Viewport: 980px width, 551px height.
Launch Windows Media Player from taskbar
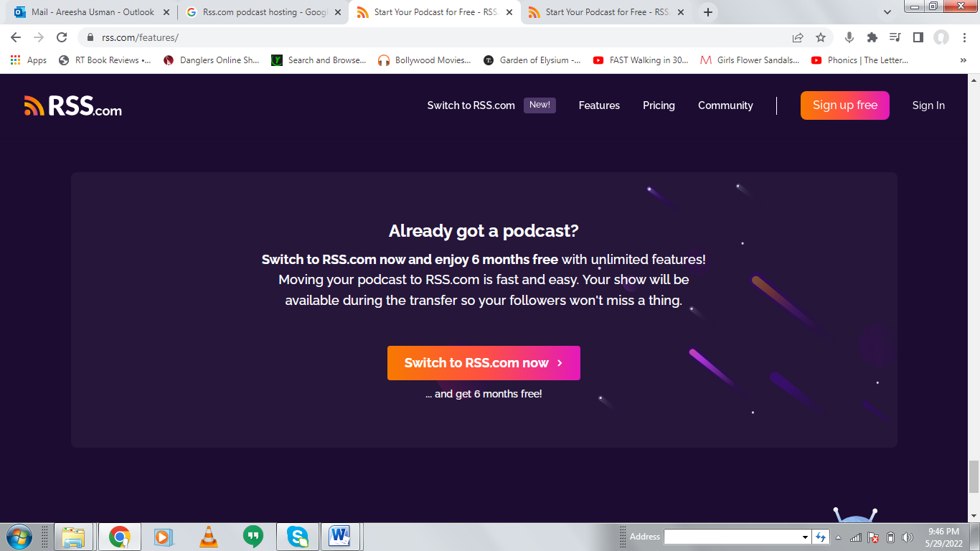(x=164, y=537)
